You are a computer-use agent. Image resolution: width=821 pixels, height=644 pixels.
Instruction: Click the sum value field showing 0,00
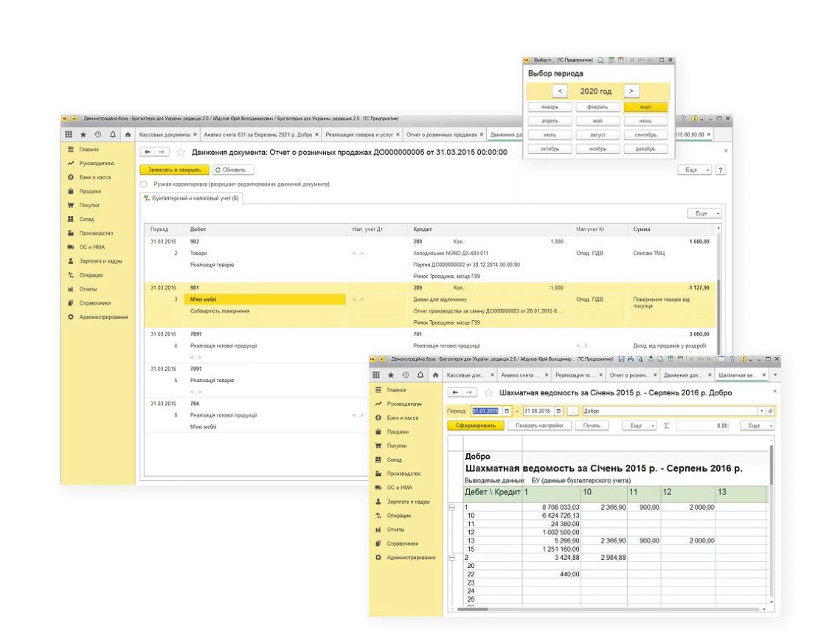point(703,426)
